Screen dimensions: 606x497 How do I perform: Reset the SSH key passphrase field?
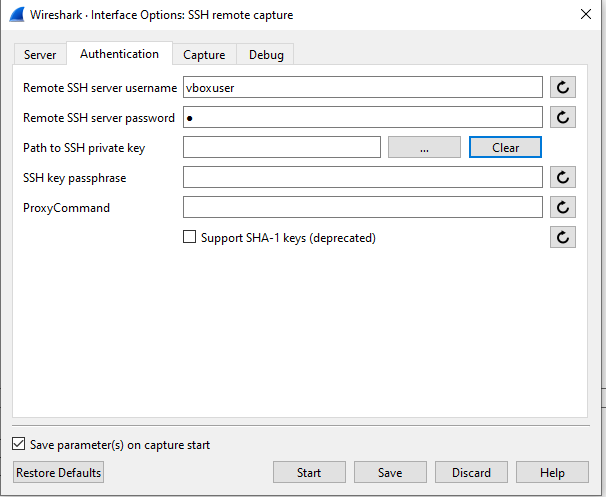point(564,177)
